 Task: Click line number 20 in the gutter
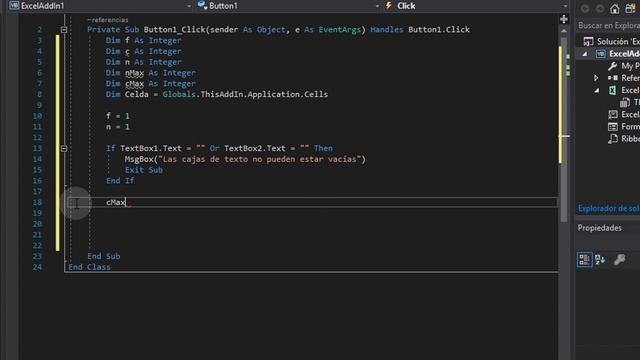point(37,224)
